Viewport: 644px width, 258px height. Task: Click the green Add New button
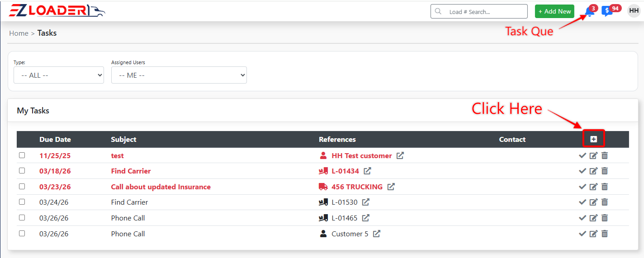click(554, 11)
